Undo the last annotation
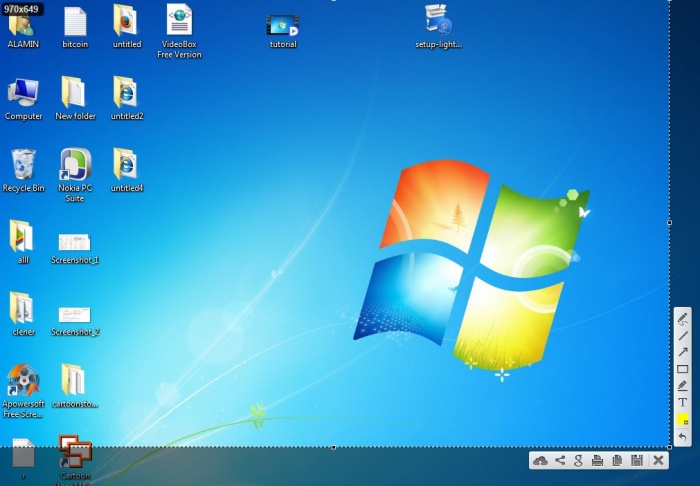This screenshot has width=700, height=486. (x=682, y=436)
